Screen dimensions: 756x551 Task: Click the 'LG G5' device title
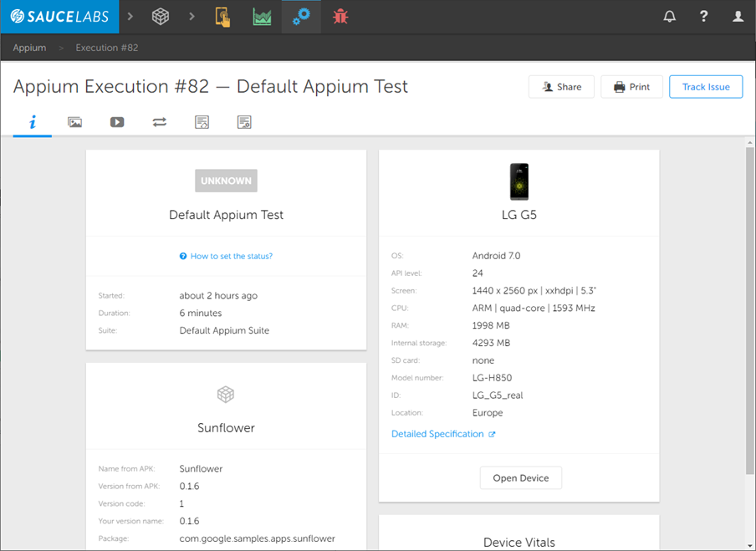(x=519, y=215)
